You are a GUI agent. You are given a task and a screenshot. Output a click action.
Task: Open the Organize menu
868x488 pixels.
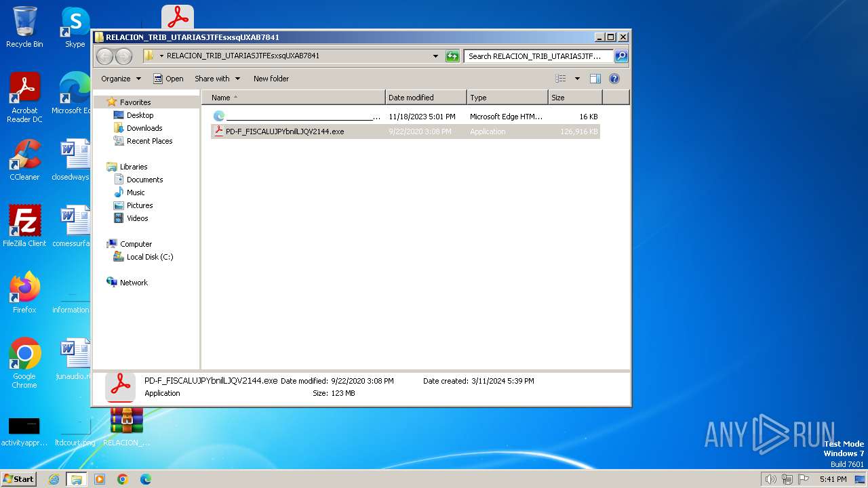[121, 79]
